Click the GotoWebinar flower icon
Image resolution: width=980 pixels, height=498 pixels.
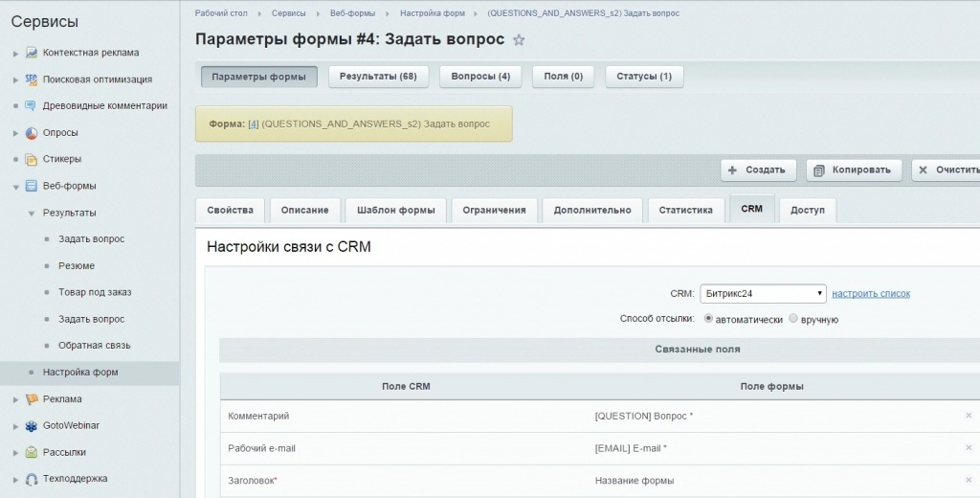tap(32, 425)
